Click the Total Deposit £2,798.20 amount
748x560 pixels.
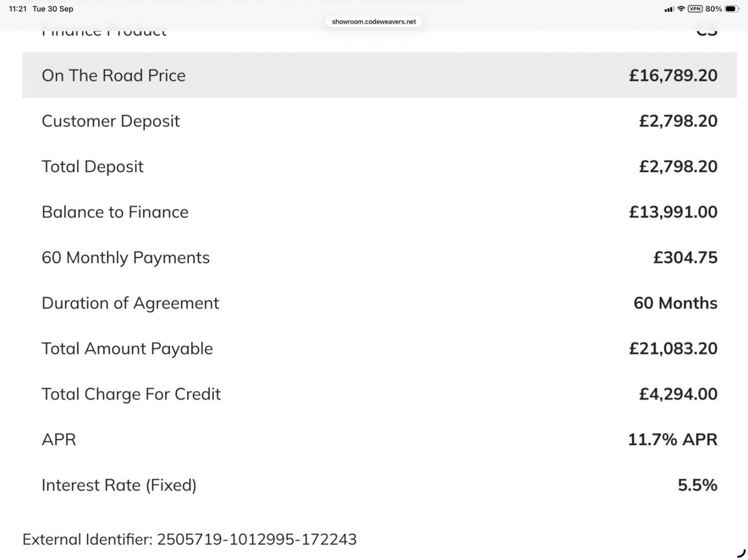[677, 167]
